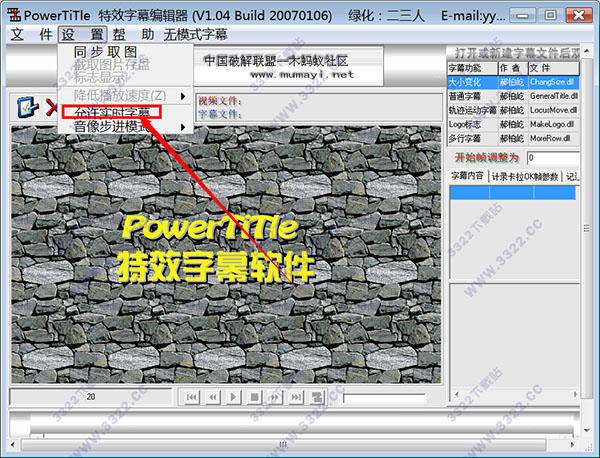The width and height of the screenshot is (600, 458).
Task: Click the subtitle panel scroll-right arrow
Action: point(575,394)
